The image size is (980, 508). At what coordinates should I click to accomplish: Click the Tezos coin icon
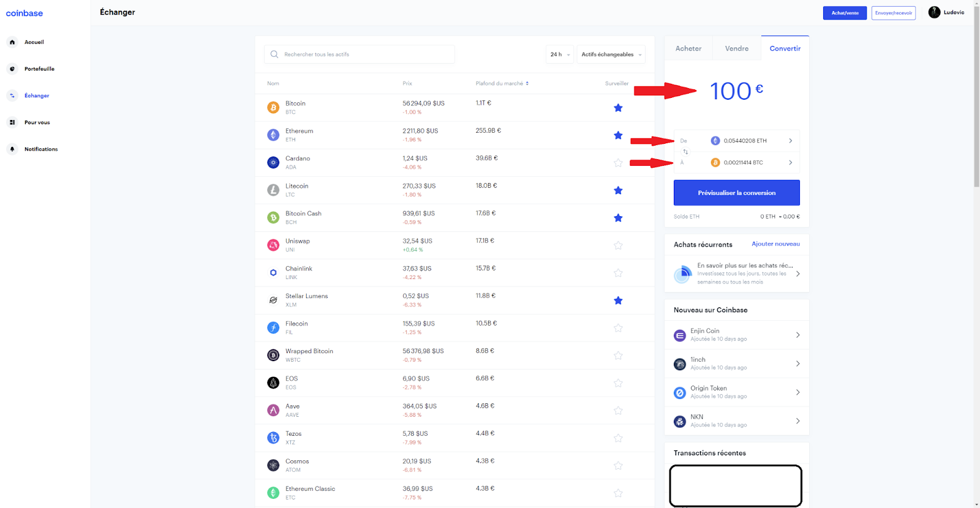point(273,438)
